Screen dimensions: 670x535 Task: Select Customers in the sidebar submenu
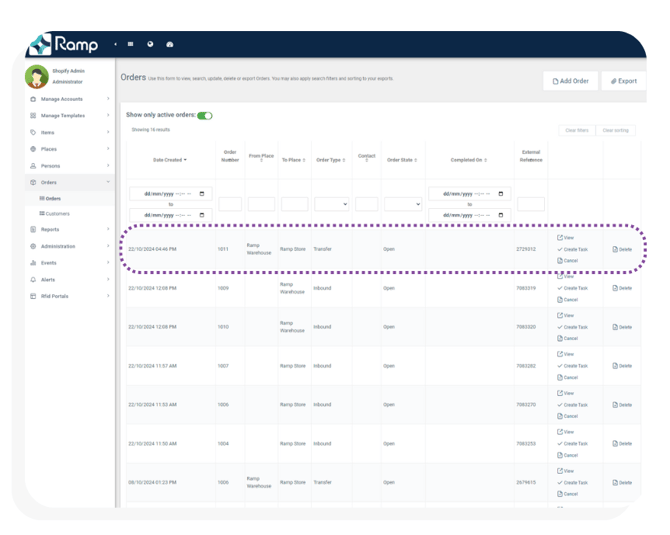pos(58,213)
